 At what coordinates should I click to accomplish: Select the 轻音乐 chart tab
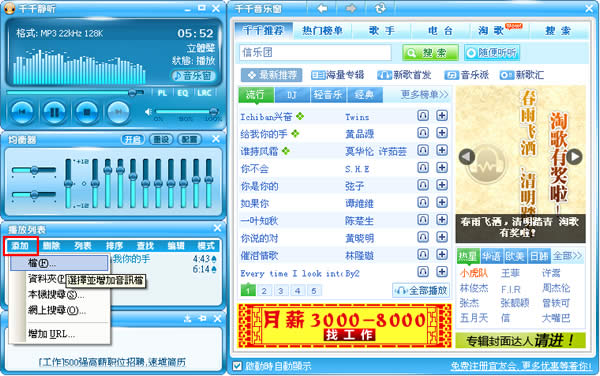click(x=328, y=95)
